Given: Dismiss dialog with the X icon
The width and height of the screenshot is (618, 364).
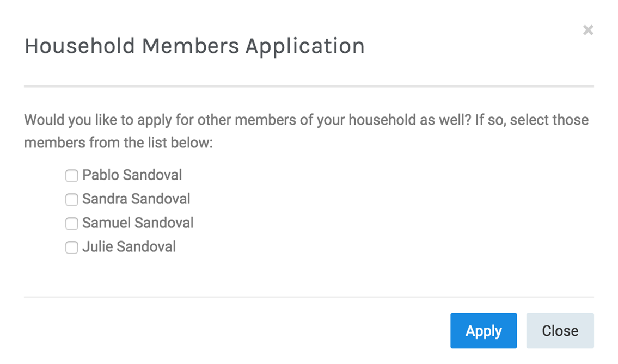Looking at the screenshot, I should (x=588, y=30).
